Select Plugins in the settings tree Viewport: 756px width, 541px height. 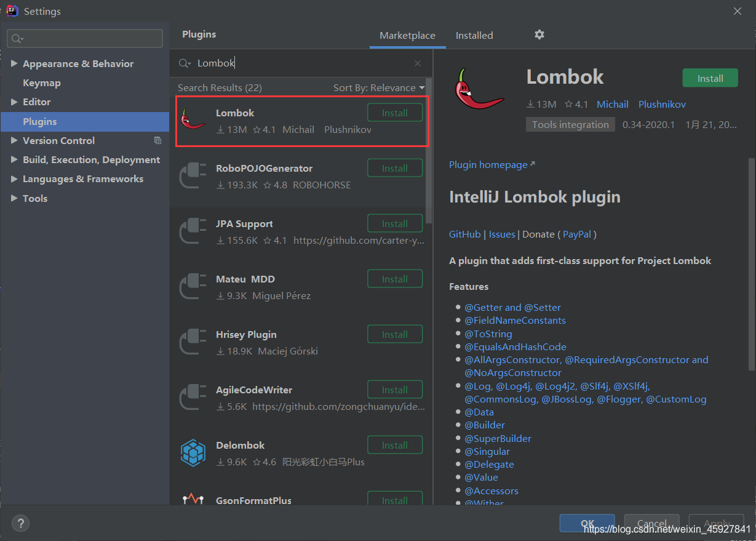click(x=85, y=121)
